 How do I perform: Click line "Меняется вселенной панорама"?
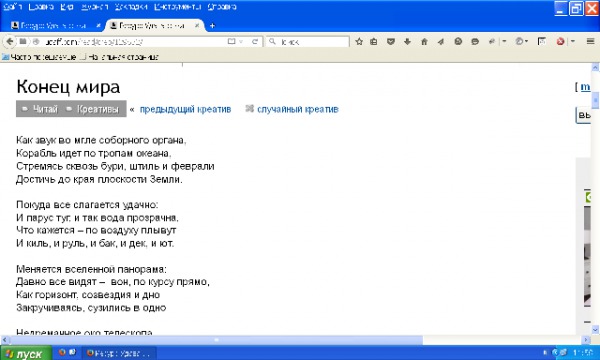(x=91, y=269)
